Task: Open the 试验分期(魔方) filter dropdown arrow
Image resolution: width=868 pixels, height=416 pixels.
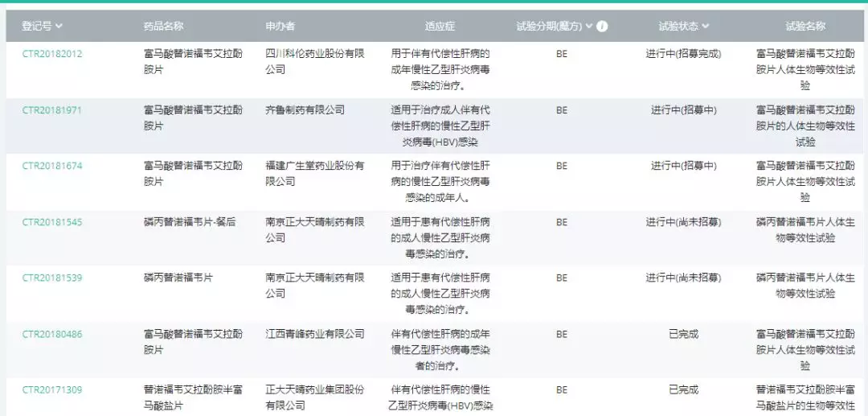Action: (589, 26)
